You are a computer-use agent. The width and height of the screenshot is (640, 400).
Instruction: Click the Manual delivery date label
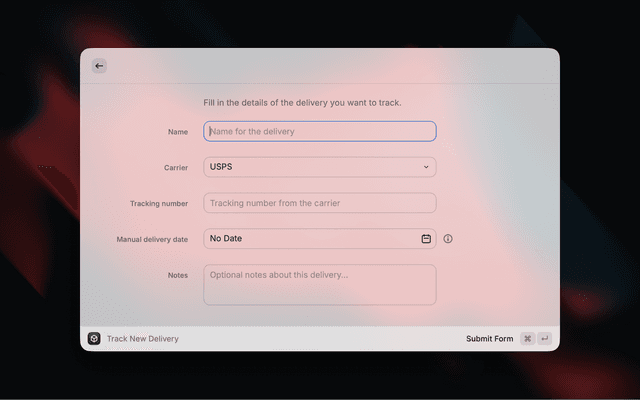tap(152, 239)
